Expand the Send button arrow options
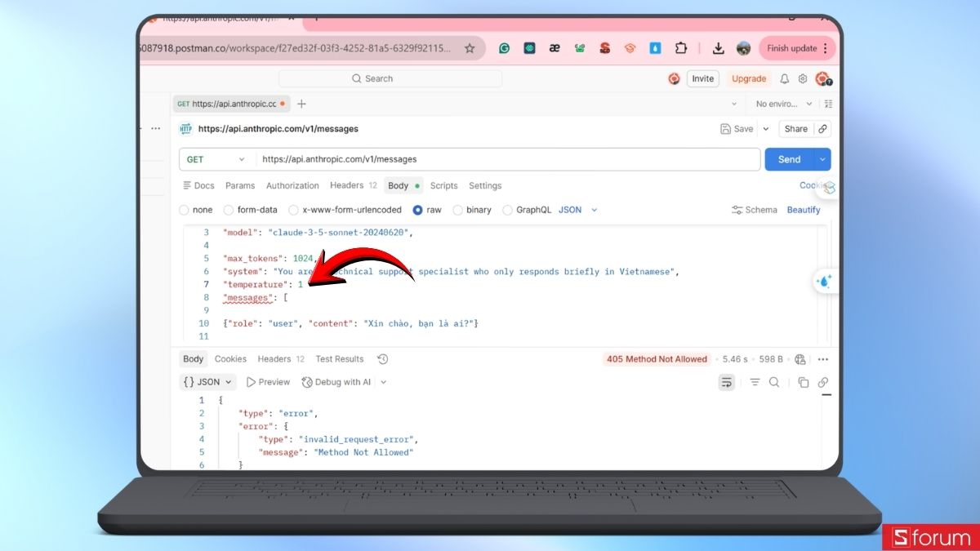 pos(823,159)
